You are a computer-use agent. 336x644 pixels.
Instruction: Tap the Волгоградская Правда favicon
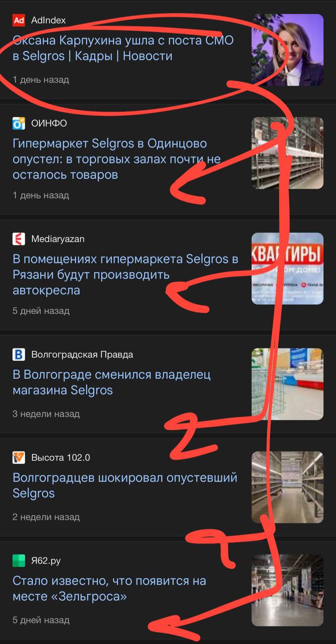coord(19,355)
